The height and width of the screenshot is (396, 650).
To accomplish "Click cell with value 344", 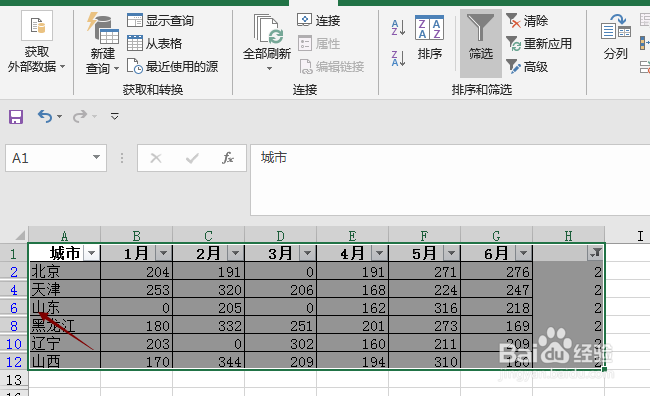I will tap(209, 361).
